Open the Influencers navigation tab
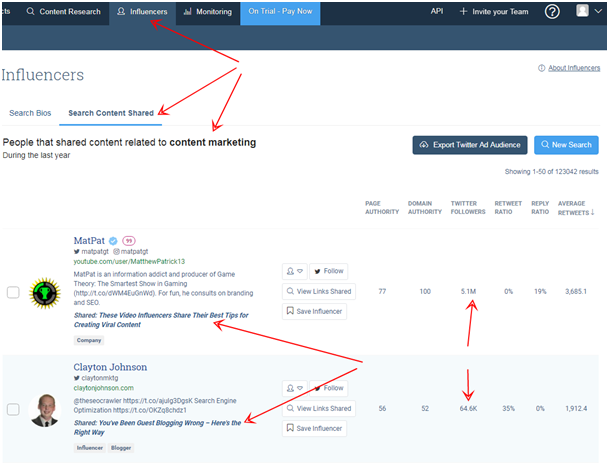The image size is (609, 465). click(x=142, y=12)
